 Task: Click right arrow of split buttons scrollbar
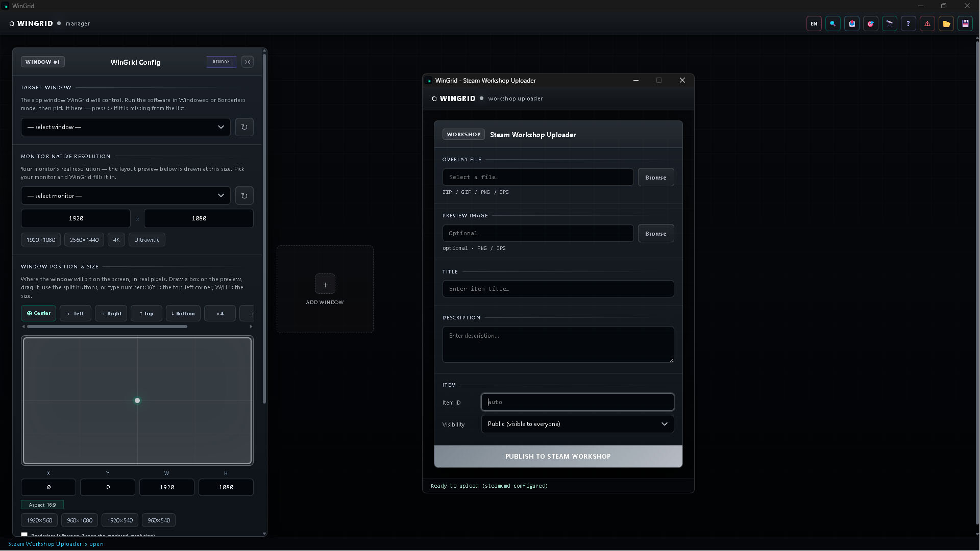click(x=251, y=327)
